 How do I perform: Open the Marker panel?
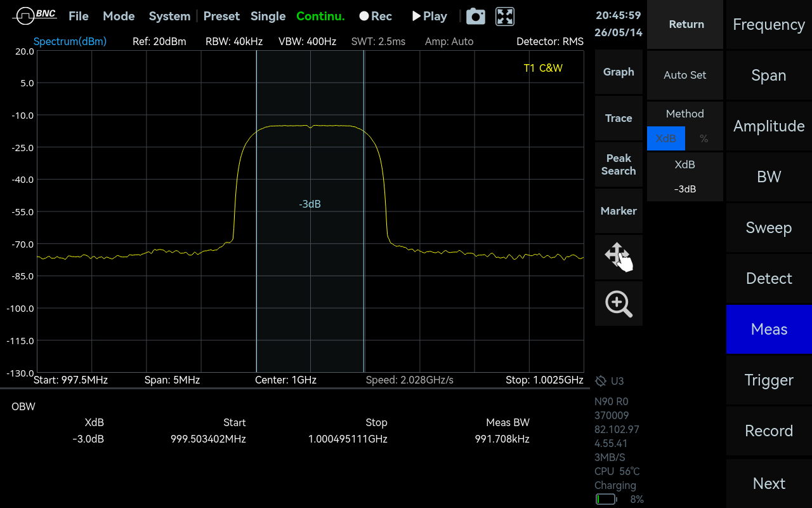[x=619, y=211]
